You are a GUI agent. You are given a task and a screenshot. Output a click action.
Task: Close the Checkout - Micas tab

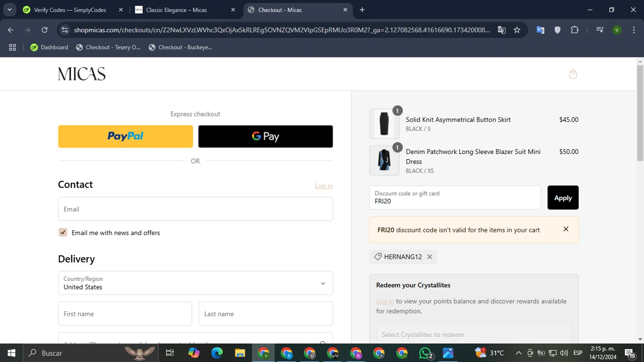(x=345, y=10)
